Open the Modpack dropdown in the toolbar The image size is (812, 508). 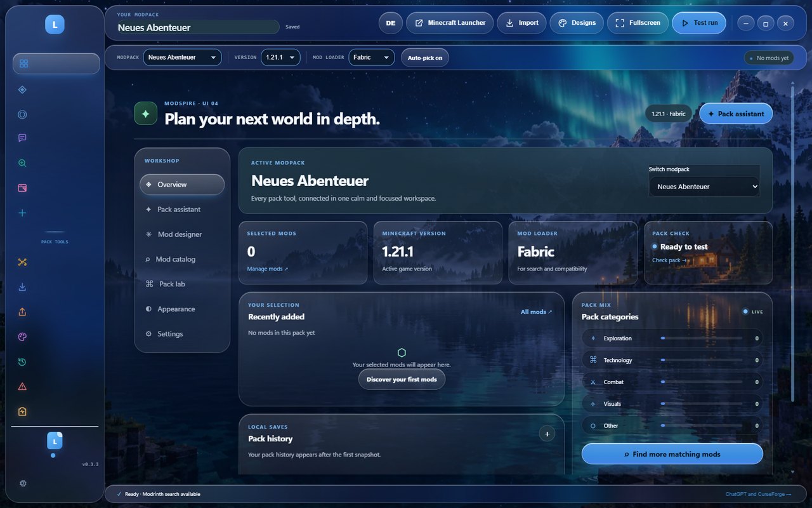[x=182, y=57]
